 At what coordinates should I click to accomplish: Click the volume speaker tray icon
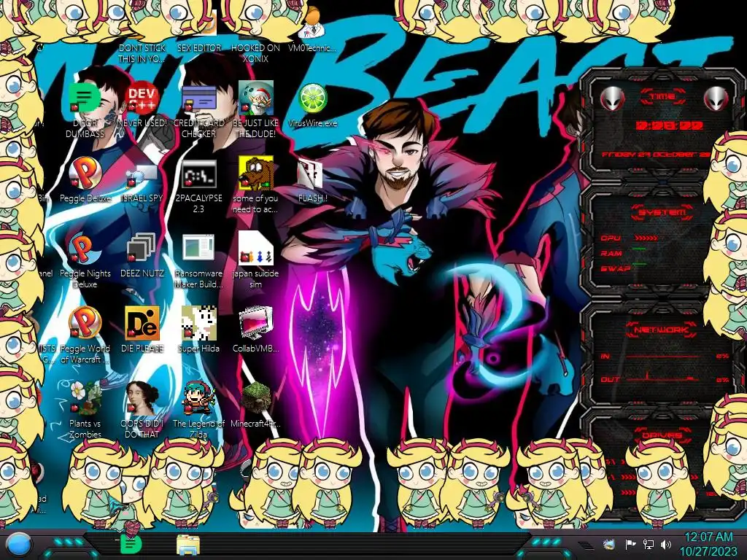tap(666, 544)
